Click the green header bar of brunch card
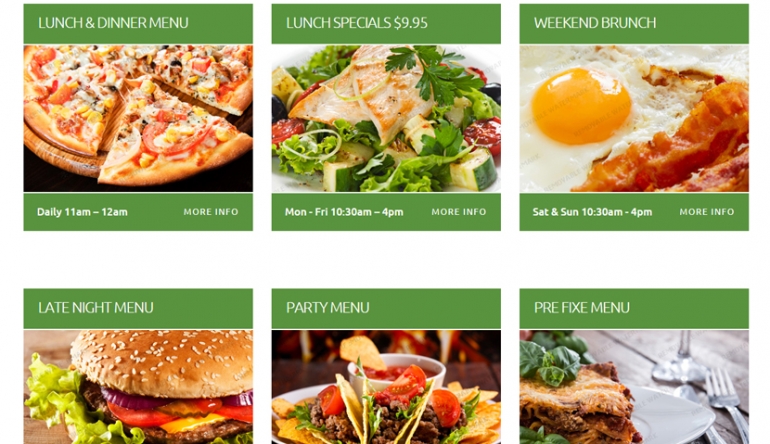The height and width of the screenshot is (444, 770). click(x=634, y=24)
